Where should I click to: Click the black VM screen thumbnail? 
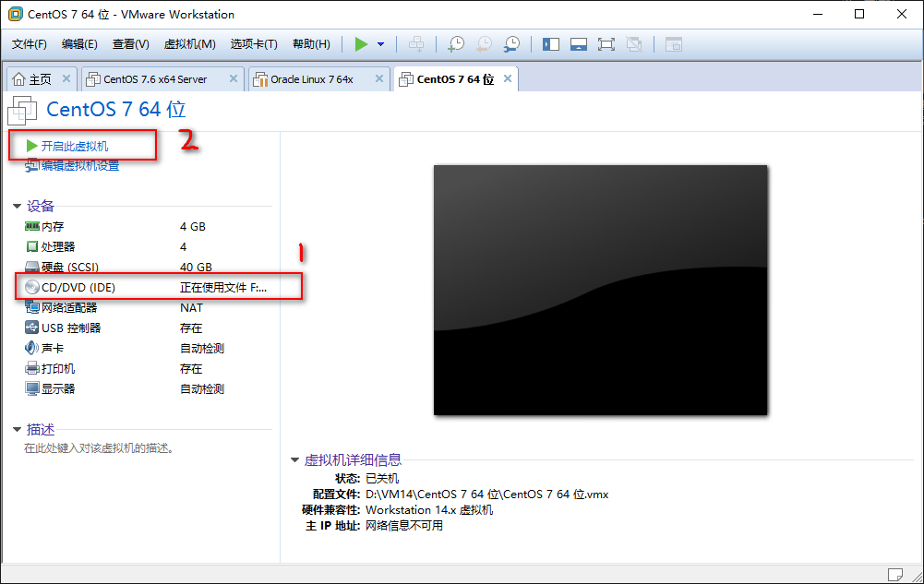(x=601, y=291)
